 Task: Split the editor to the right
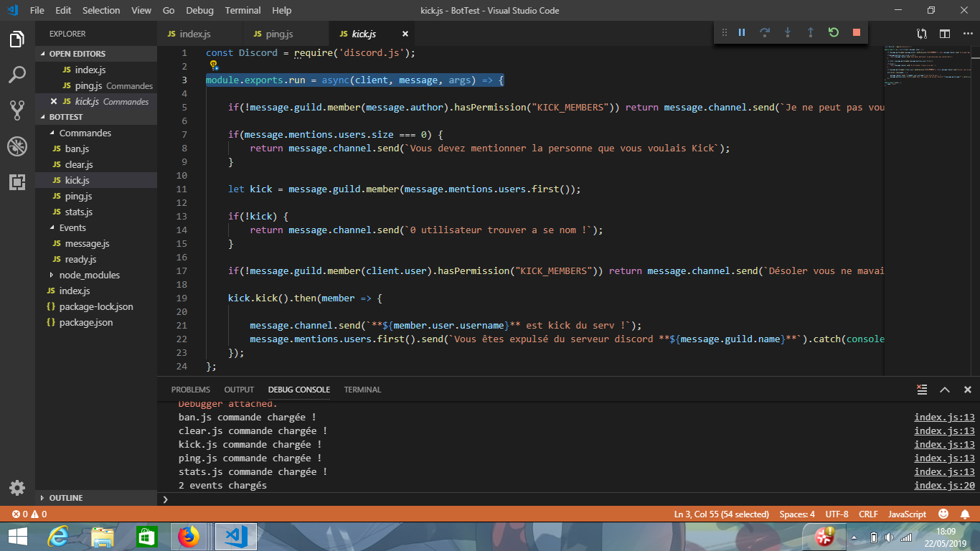(945, 34)
